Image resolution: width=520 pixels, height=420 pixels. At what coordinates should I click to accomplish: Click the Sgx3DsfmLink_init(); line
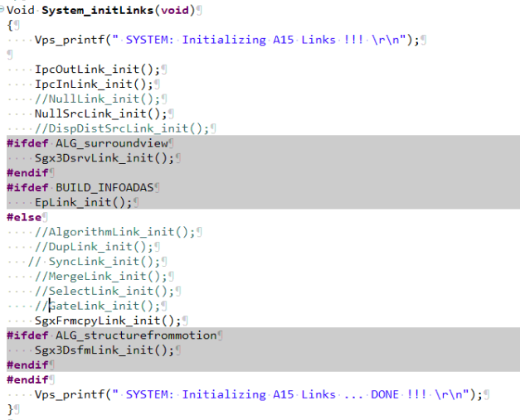click(104, 350)
